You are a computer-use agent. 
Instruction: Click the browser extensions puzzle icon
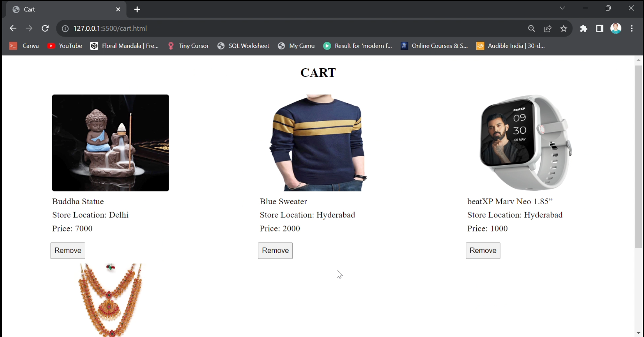pos(584,28)
